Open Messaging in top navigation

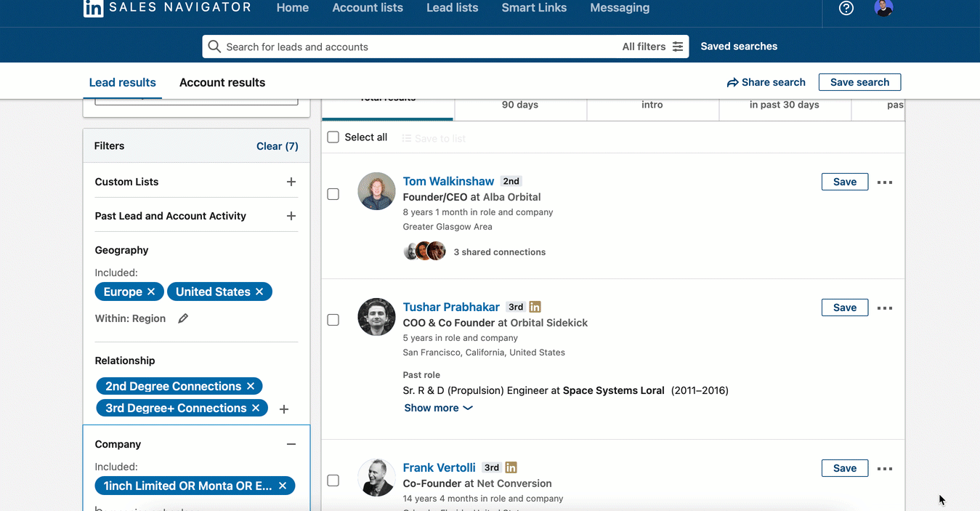point(620,8)
